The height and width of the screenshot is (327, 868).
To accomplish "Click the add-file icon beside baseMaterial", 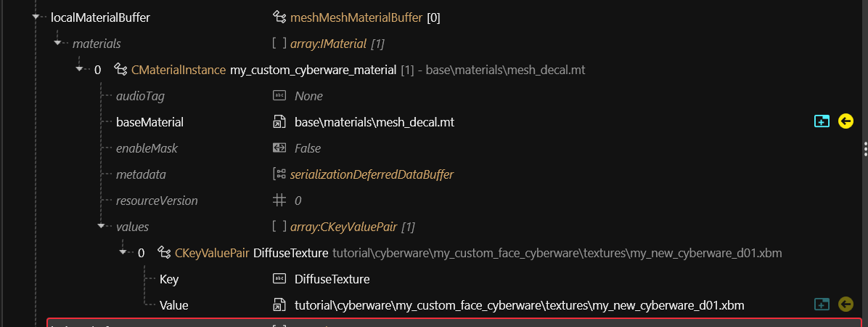I will click(x=822, y=121).
